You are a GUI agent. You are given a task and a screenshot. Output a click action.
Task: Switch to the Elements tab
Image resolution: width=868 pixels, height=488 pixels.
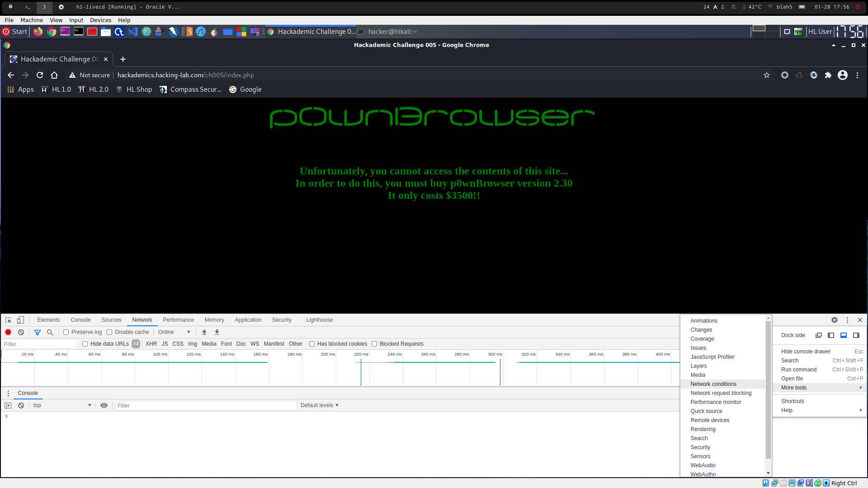(x=48, y=320)
